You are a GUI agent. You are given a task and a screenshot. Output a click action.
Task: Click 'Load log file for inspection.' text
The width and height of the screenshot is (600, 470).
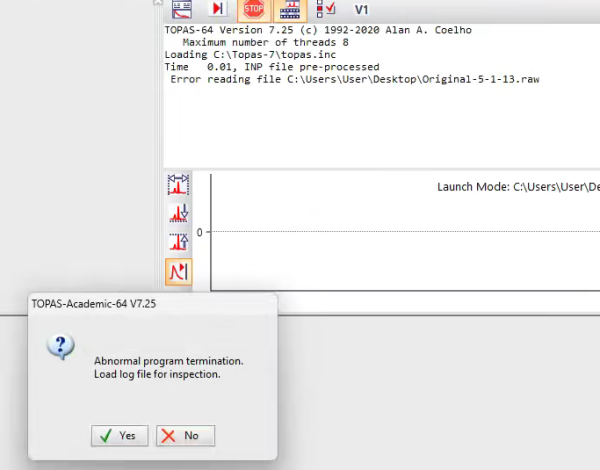point(157,374)
